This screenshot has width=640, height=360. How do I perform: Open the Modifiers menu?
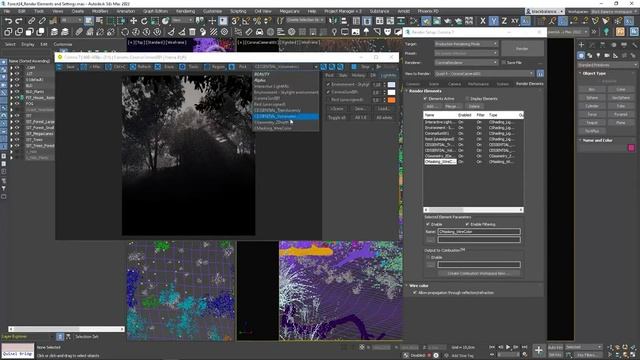(x=100, y=11)
